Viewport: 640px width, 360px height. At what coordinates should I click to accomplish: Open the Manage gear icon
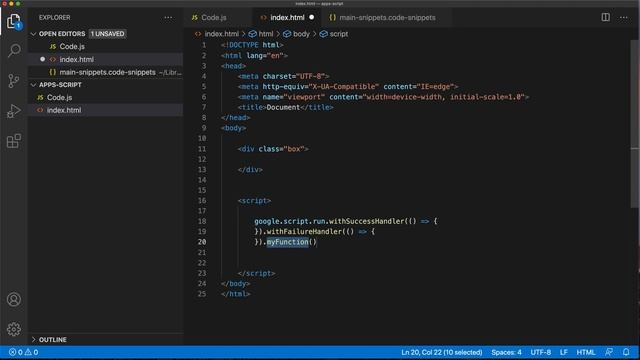(x=14, y=329)
